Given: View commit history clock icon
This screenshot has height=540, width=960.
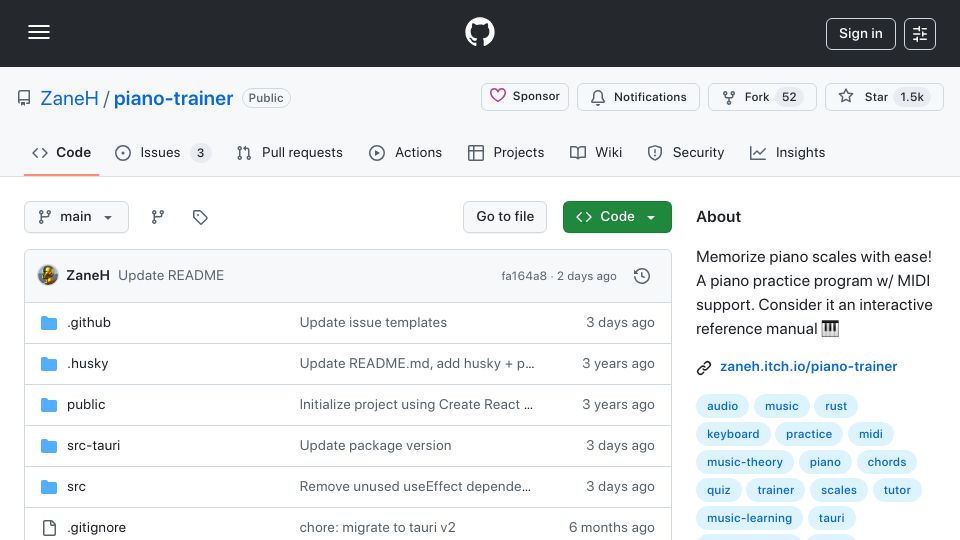Looking at the screenshot, I should tap(642, 276).
